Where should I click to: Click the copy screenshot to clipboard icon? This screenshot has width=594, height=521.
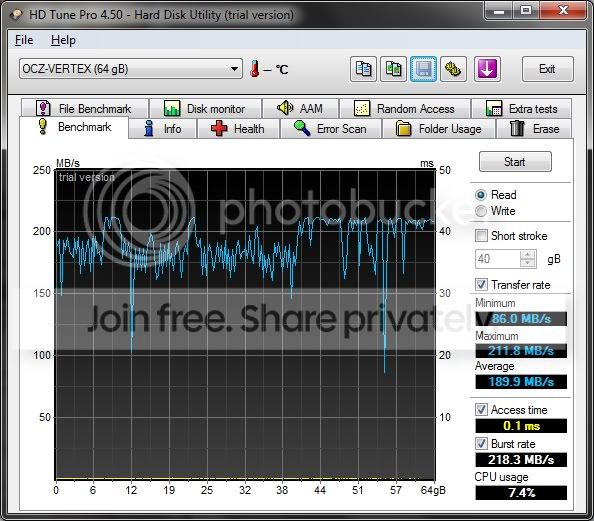(393, 69)
